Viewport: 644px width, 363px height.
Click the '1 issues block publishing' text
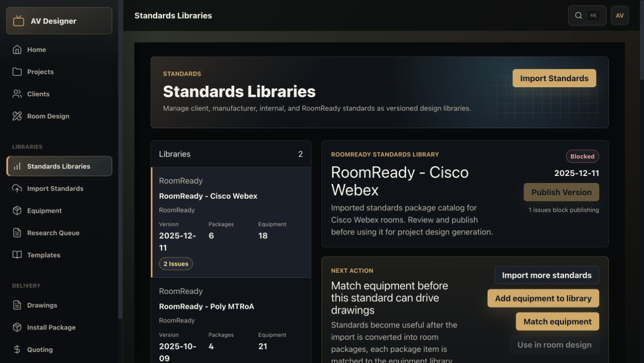click(563, 210)
